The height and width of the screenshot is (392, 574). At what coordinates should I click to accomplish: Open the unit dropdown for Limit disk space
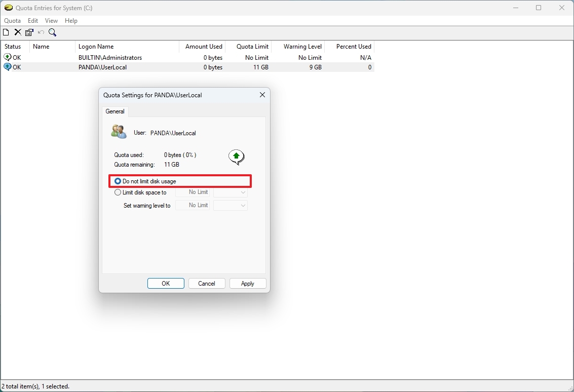[x=231, y=192]
